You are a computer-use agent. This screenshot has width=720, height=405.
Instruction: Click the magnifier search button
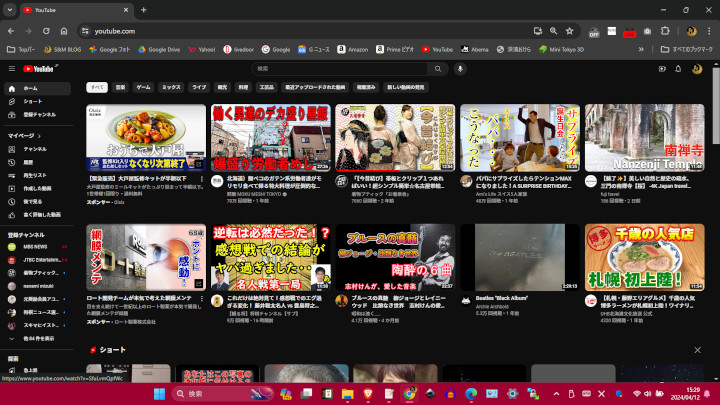click(438, 69)
